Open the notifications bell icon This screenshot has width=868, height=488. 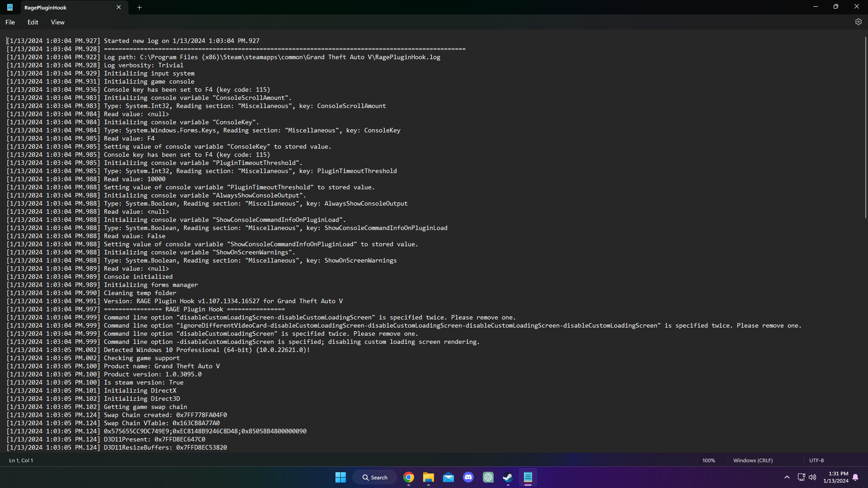pyautogui.click(x=855, y=477)
